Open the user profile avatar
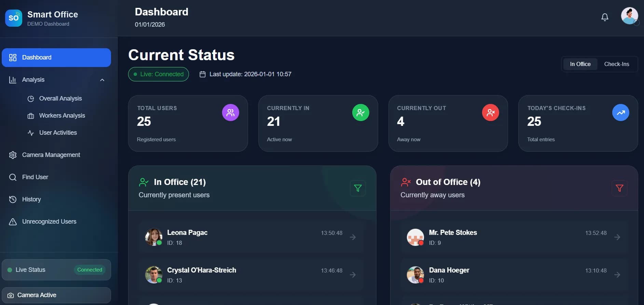Image resolution: width=644 pixels, height=305 pixels. pyautogui.click(x=629, y=16)
